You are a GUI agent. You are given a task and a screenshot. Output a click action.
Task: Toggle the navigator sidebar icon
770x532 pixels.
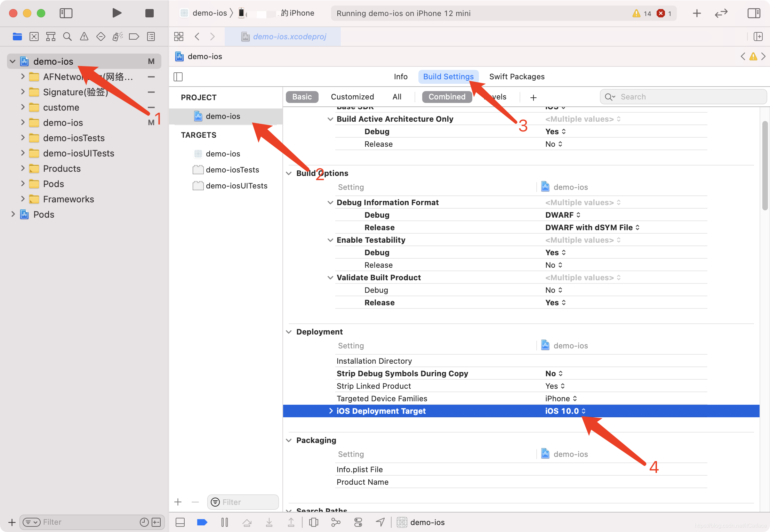[x=66, y=13]
